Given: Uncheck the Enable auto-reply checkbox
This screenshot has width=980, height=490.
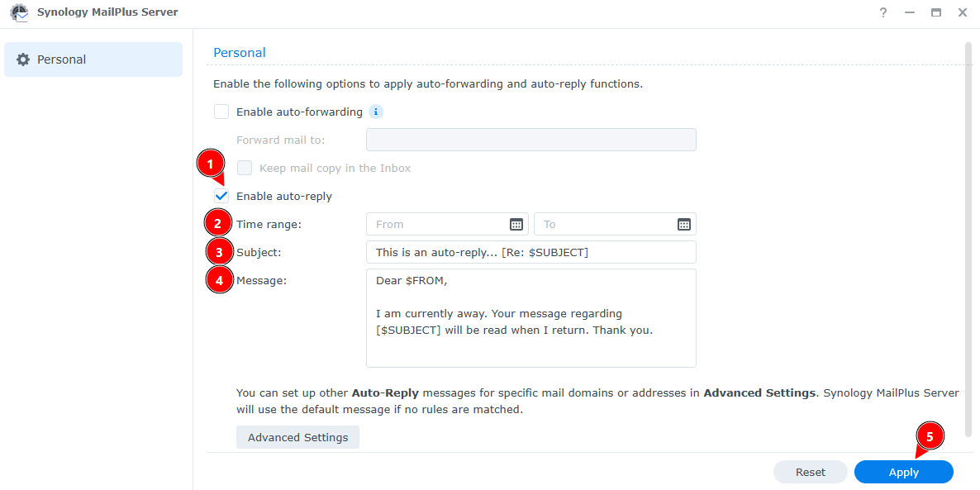Looking at the screenshot, I should click(221, 196).
